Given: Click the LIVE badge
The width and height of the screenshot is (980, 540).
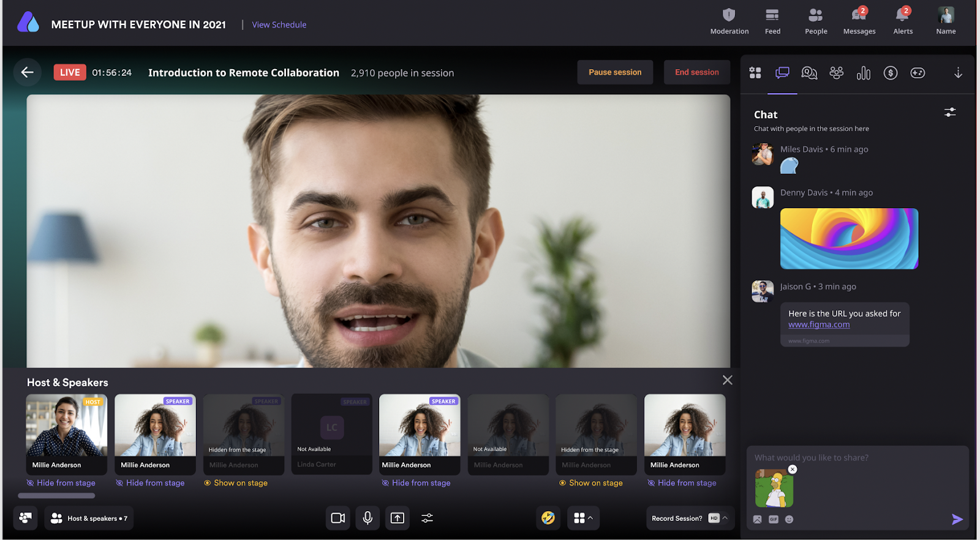Looking at the screenshot, I should tap(70, 72).
